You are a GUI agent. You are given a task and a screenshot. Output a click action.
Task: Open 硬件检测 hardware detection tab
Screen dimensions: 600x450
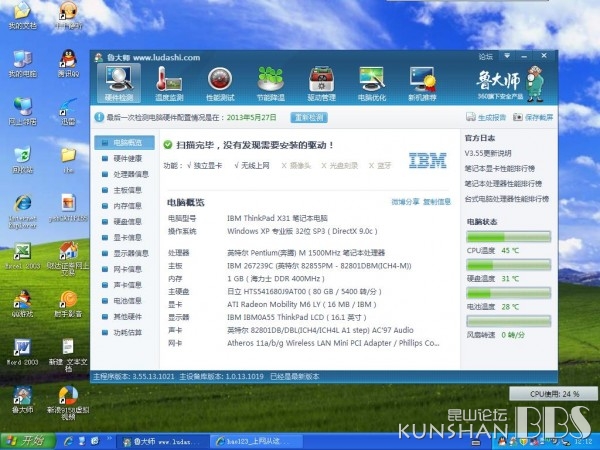click(119, 83)
